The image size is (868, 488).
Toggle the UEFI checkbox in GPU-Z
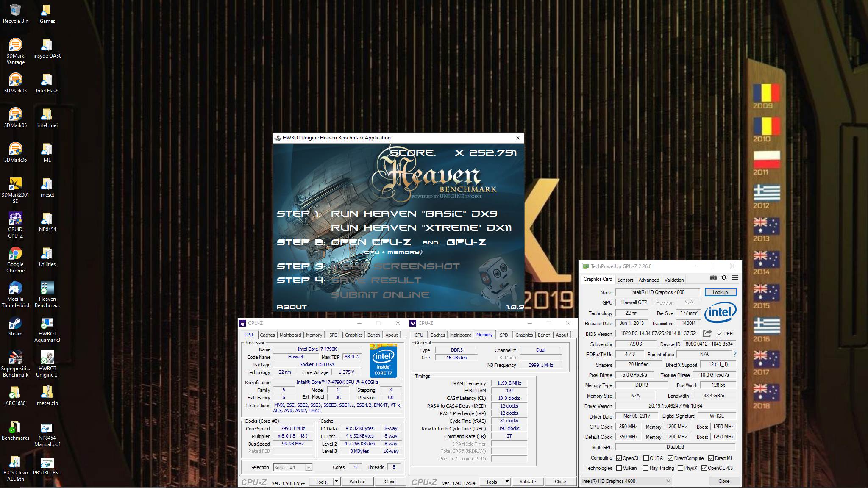point(719,334)
